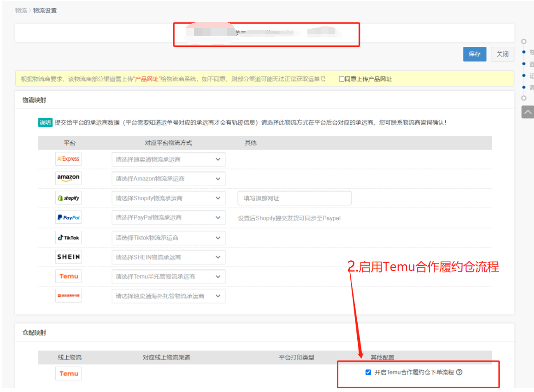534x392 pixels.
Task: Click 平台 column header
Action: tap(70, 143)
